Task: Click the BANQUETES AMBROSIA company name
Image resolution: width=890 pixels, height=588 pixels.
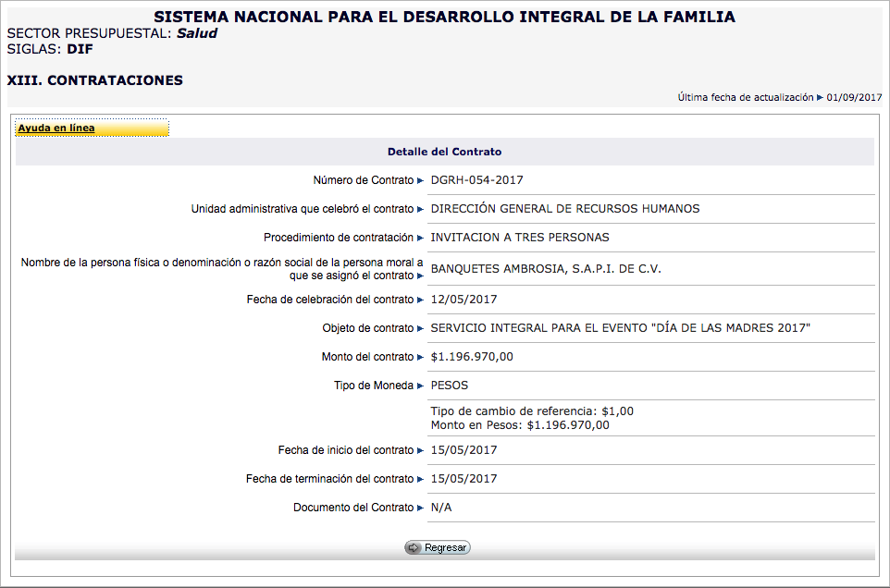Action: coord(546,269)
